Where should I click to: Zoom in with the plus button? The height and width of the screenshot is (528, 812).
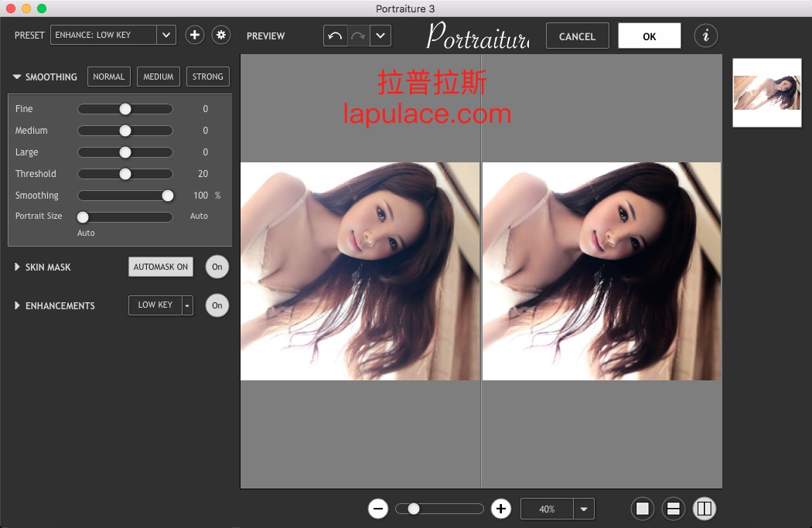point(501,509)
